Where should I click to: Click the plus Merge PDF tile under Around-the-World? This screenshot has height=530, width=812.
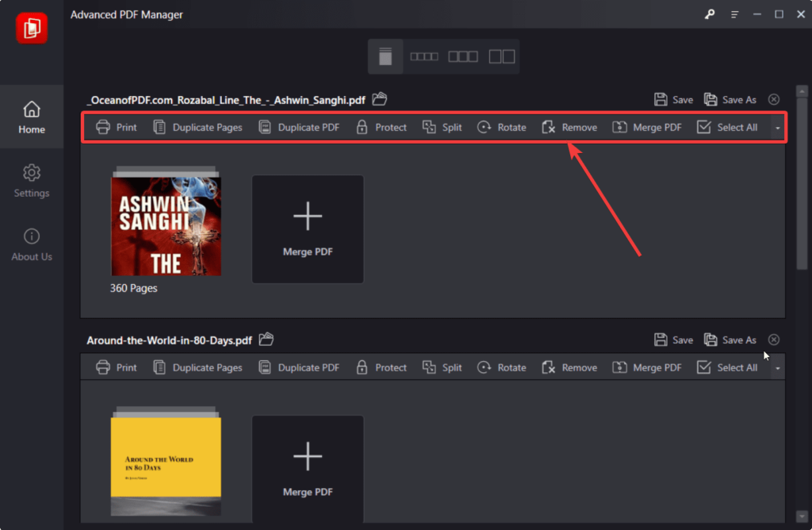[x=308, y=469]
